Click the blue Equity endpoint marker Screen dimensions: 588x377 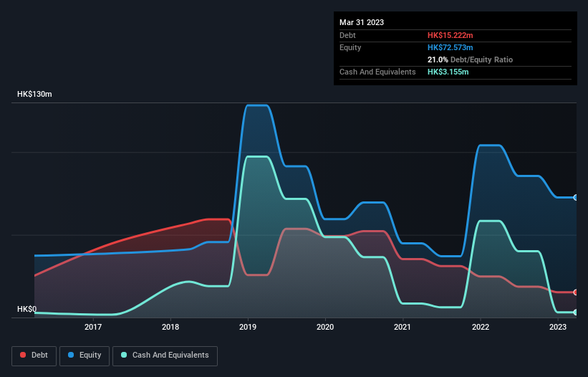point(576,198)
